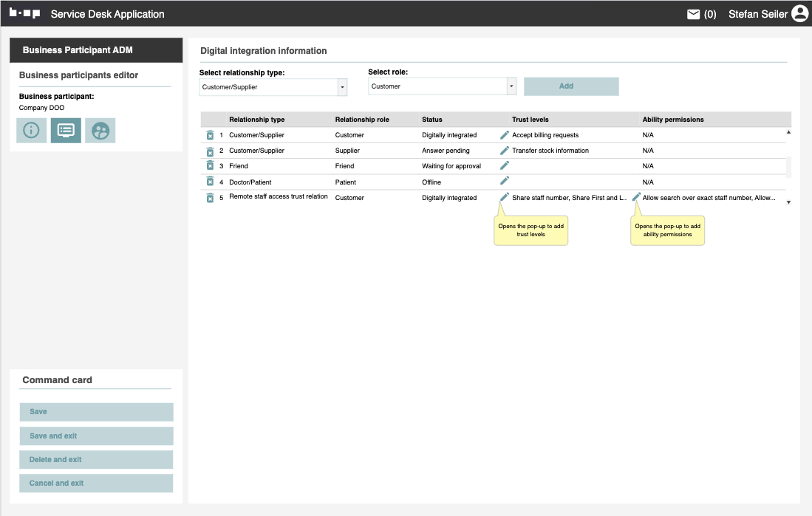This screenshot has width=812, height=516.
Task: Select the digital integration monitor icon tab
Action: click(x=66, y=131)
